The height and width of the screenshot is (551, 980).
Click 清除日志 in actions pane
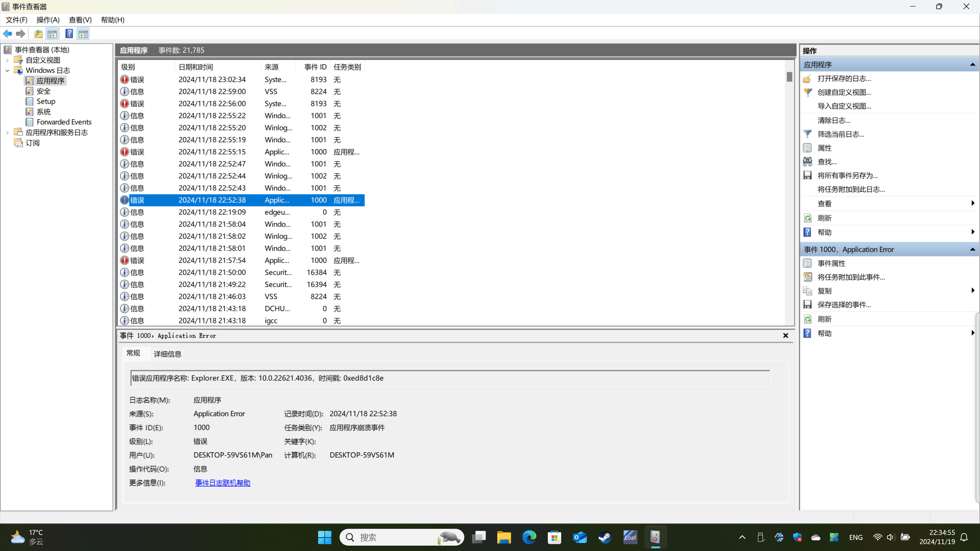tap(834, 121)
